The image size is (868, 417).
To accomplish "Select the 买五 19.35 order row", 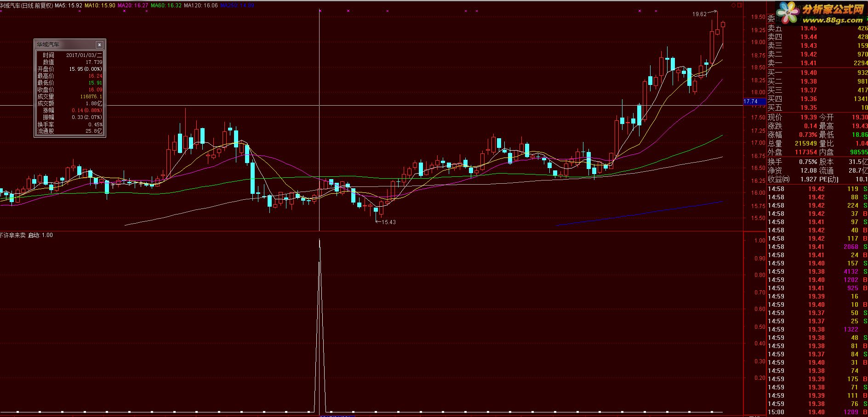I will (x=817, y=107).
